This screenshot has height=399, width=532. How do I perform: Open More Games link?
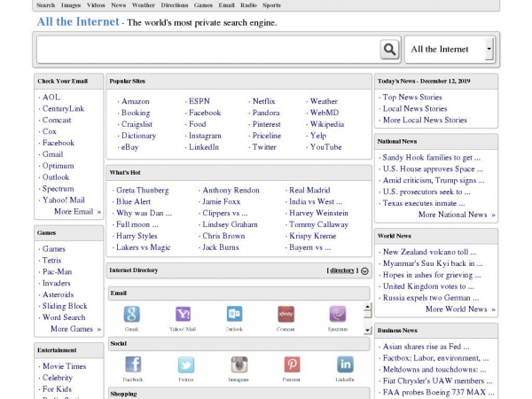point(72,329)
